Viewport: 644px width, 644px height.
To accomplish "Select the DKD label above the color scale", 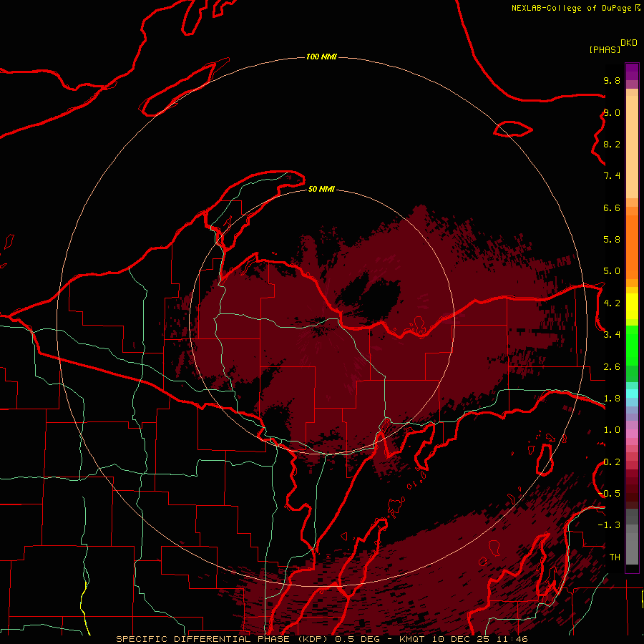I will (x=629, y=43).
